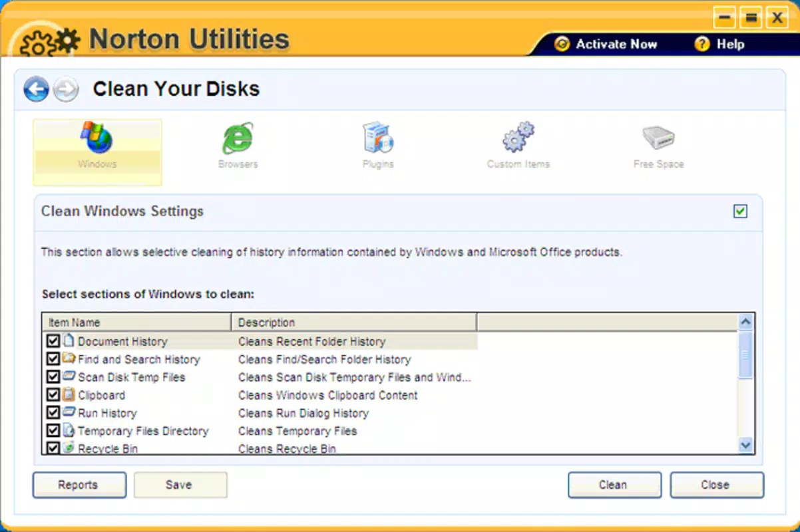
Task: Close window with the X button
Action: (777, 18)
